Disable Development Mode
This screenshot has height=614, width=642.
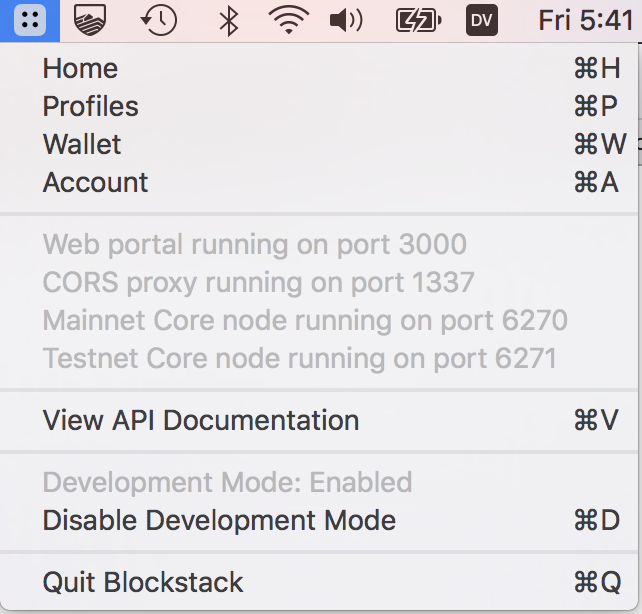coord(219,520)
